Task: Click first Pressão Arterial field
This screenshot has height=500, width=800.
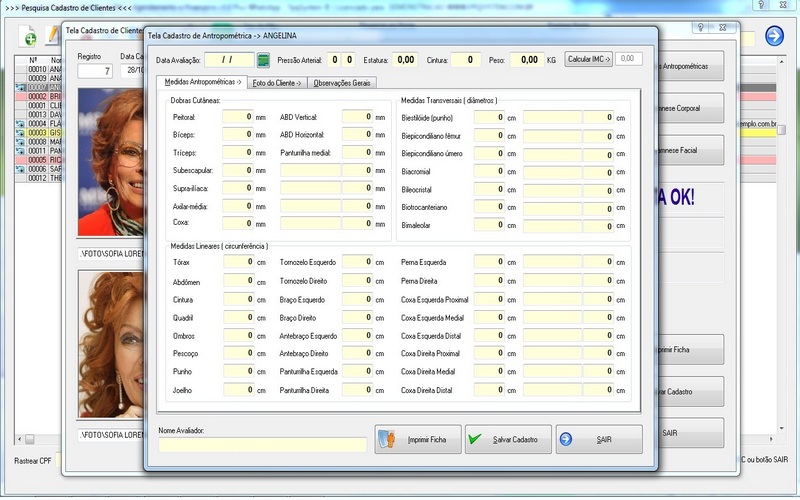Action: click(x=334, y=60)
